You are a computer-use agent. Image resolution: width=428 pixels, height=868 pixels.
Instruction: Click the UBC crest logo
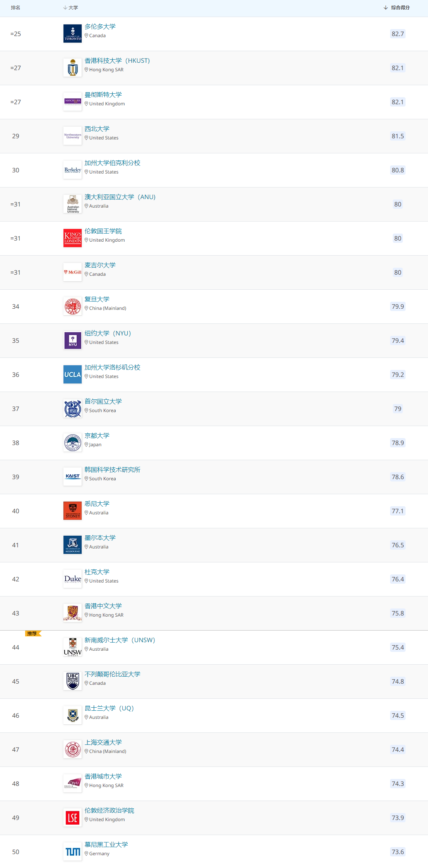[x=73, y=681]
